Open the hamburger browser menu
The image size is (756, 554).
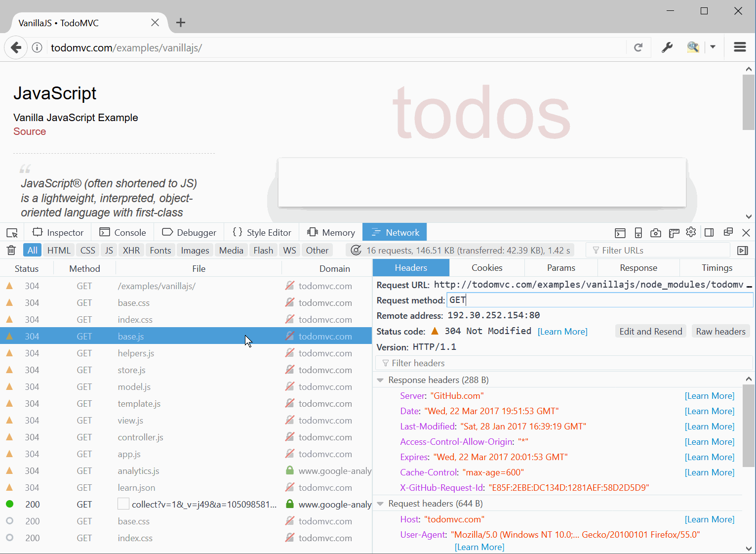[x=740, y=47]
